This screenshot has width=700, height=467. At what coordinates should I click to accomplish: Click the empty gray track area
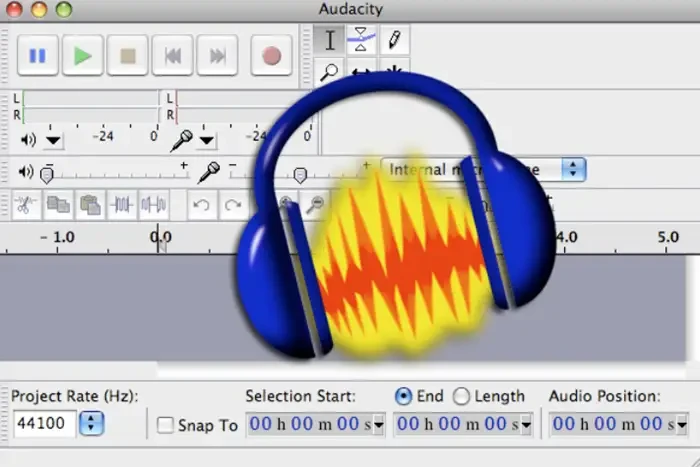116,308
